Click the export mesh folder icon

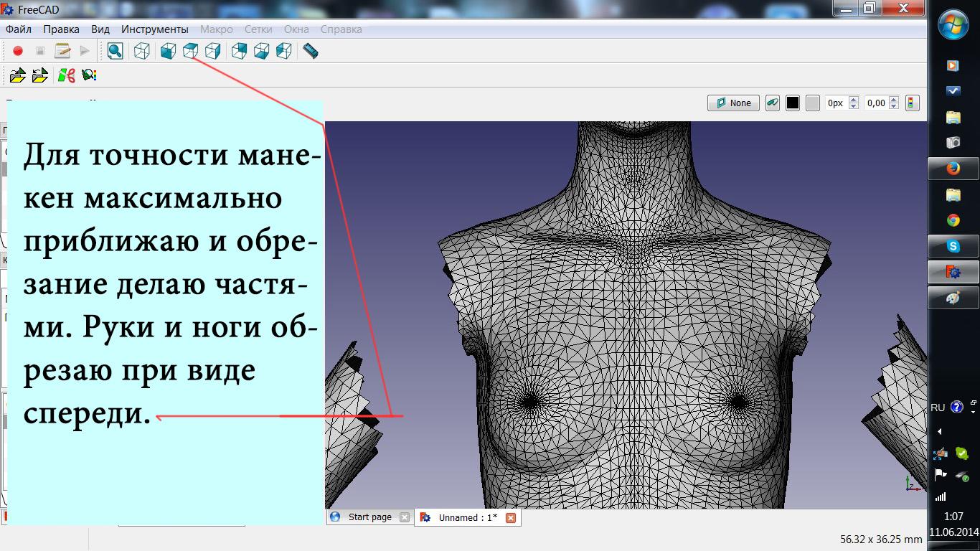pyautogui.click(x=40, y=75)
